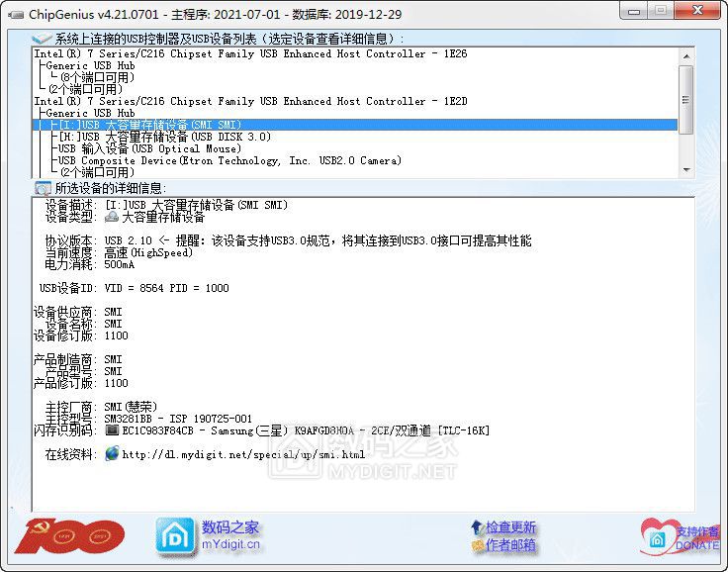The image size is (728, 572).
Task: Click the 500mA power consumption value
Action: [120, 265]
